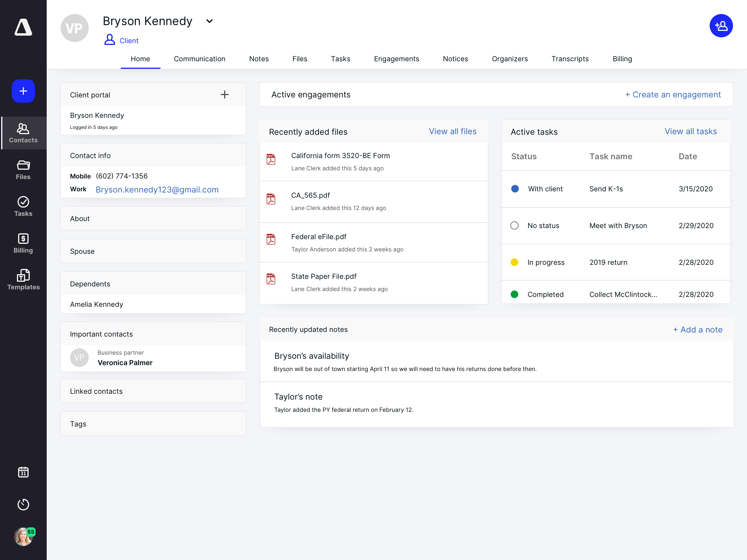
Task: Expand the Bryson Kennedy name dropdown chevron
Action: (x=210, y=21)
